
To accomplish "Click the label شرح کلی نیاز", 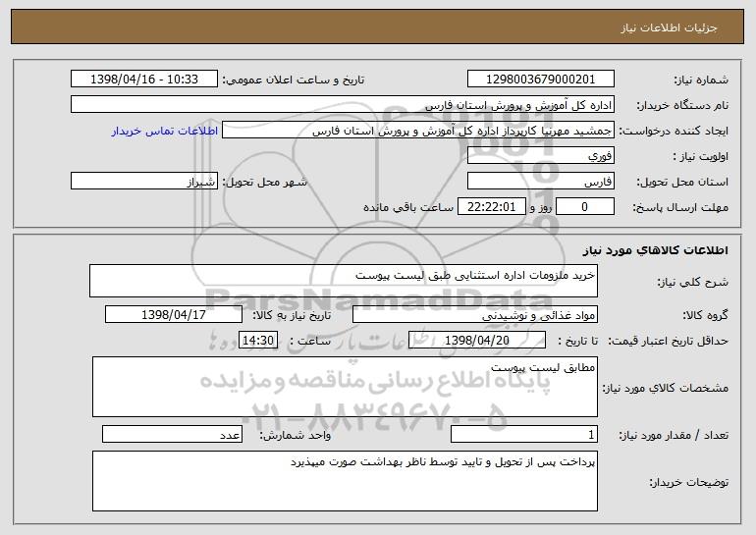I will point(693,283).
